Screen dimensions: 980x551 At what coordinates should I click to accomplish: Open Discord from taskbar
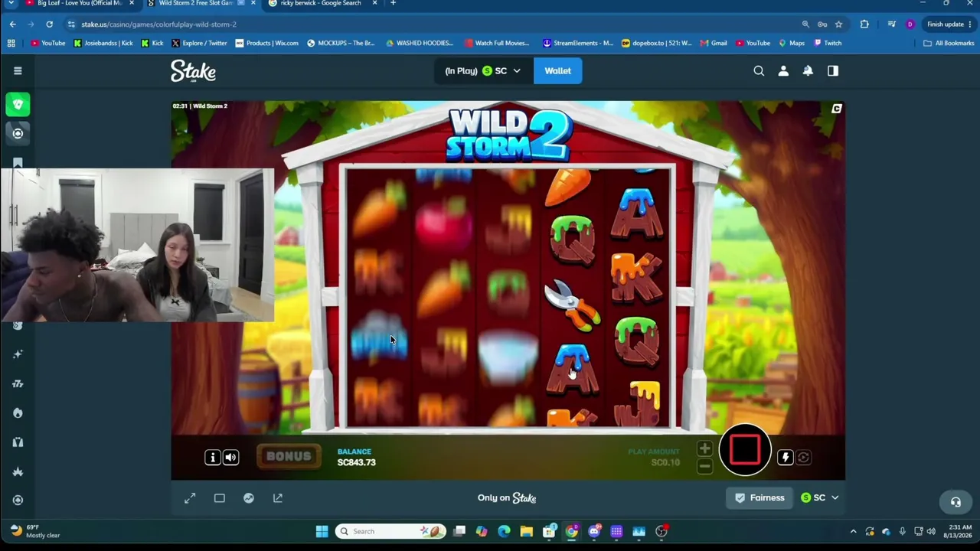point(594,531)
